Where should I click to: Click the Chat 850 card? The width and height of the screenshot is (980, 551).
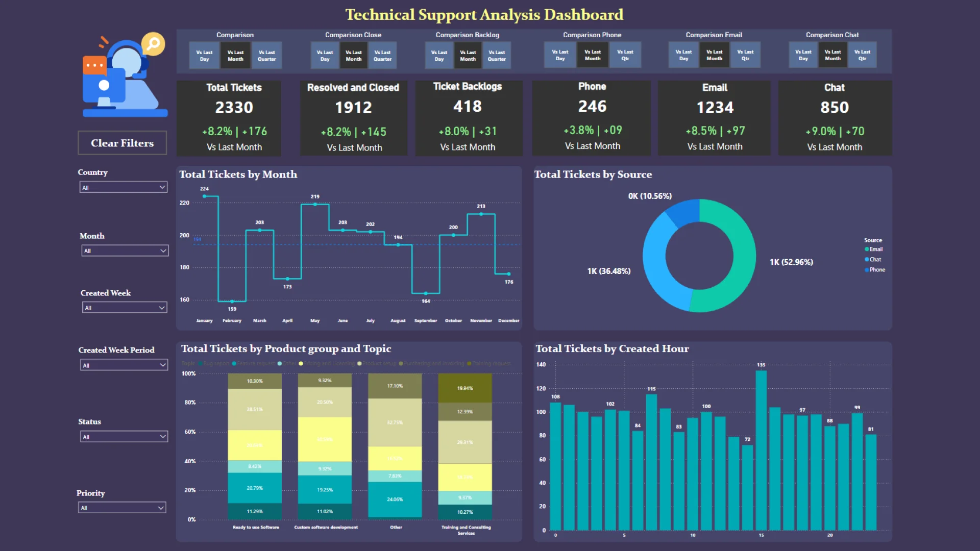coord(835,118)
